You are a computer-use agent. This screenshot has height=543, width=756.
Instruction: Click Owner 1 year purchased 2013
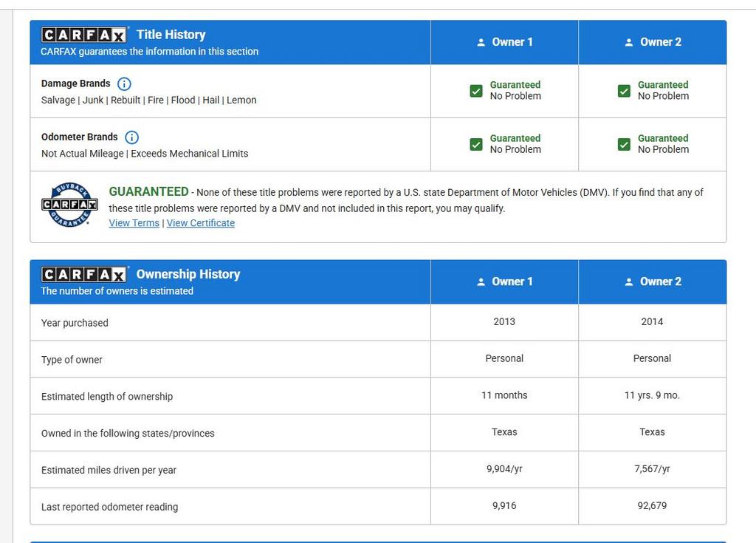[x=504, y=321]
